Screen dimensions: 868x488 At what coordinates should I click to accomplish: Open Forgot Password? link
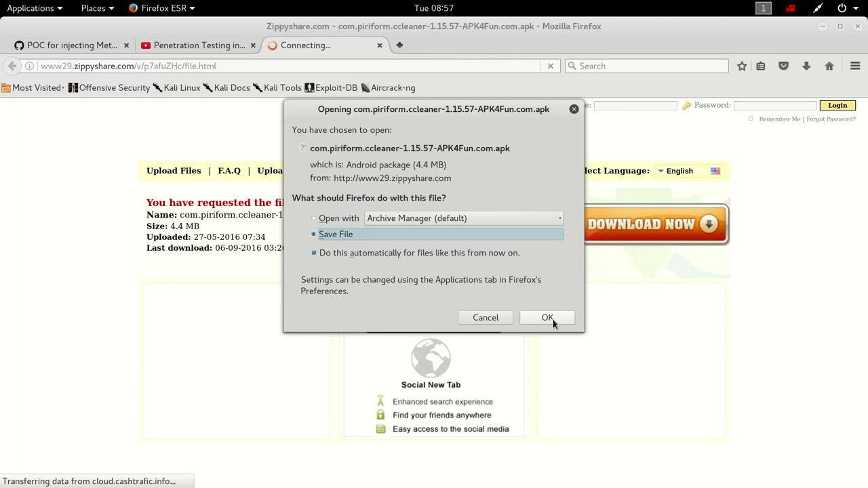click(831, 119)
